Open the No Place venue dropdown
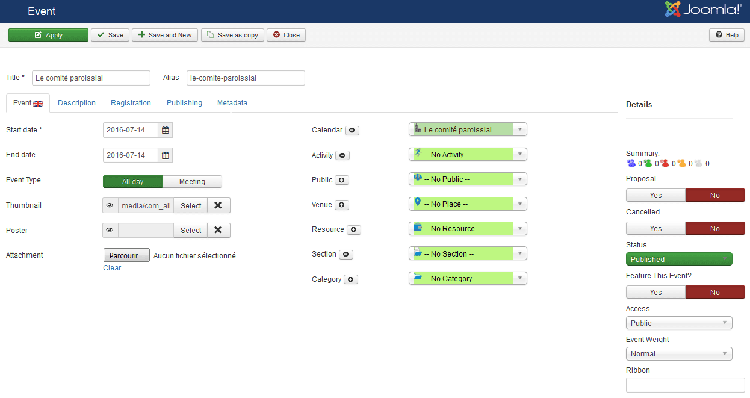Viewport: 750px width, 398px height. [468, 204]
